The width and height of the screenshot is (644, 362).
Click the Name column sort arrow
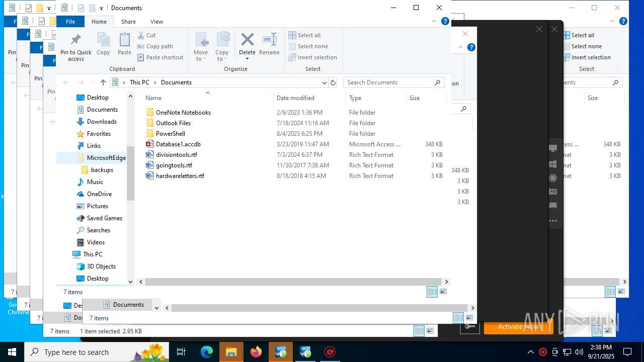point(208,93)
